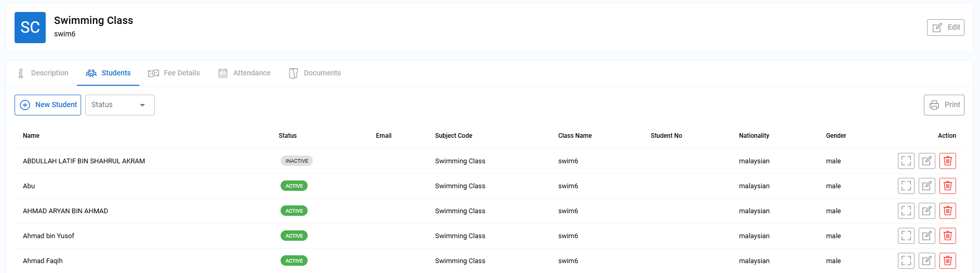Edit Ahmad bin Yusof record
The height and width of the screenshot is (273, 980).
[x=926, y=236]
